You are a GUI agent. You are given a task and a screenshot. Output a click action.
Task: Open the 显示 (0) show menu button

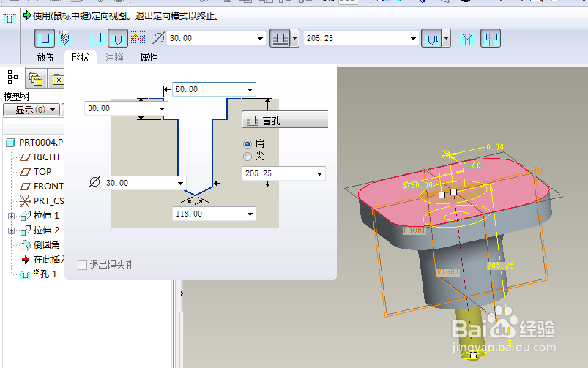(x=31, y=110)
